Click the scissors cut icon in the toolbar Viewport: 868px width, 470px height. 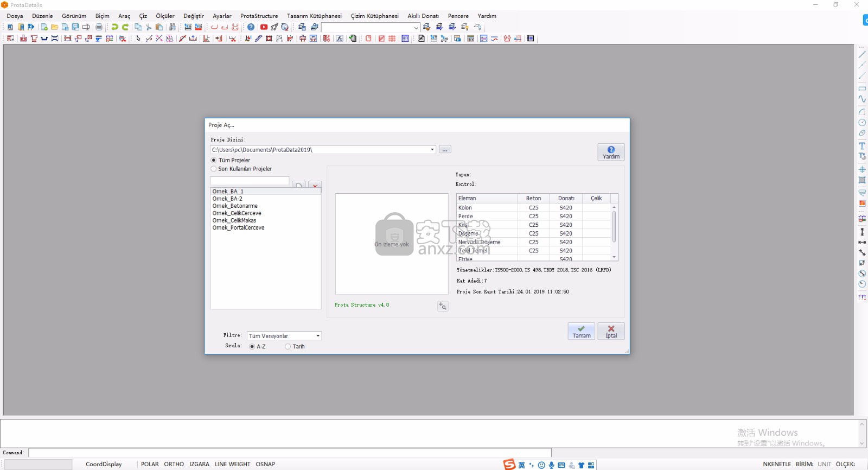149,27
